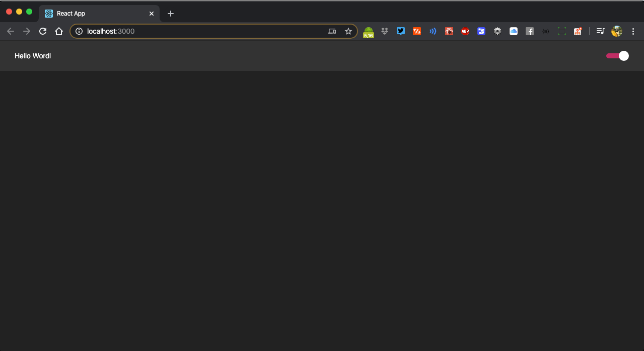This screenshot has width=644, height=351.
Task: Select the React App tab
Action: click(100, 14)
